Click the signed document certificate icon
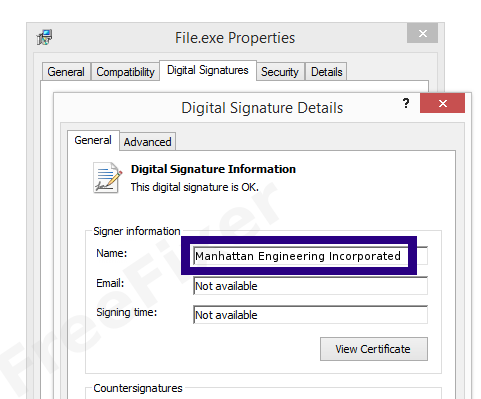 [x=107, y=178]
